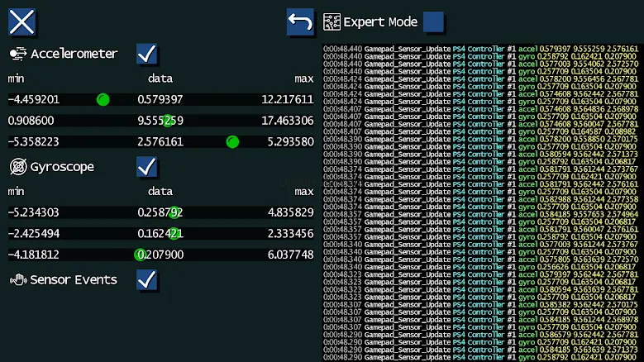Click the green marker on gyroscope row 0.207900

pyautogui.click(x=140, y=255)
